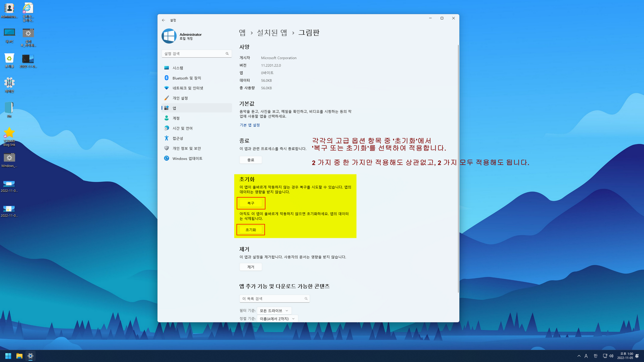The width and height of the screenshot is (644, 362).
Task: Click the 초기화 reset button
Action: 251,230
